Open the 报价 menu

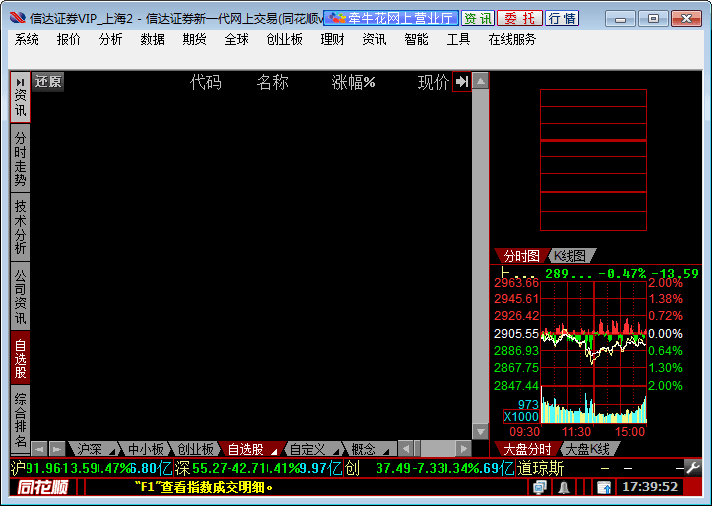69,40
